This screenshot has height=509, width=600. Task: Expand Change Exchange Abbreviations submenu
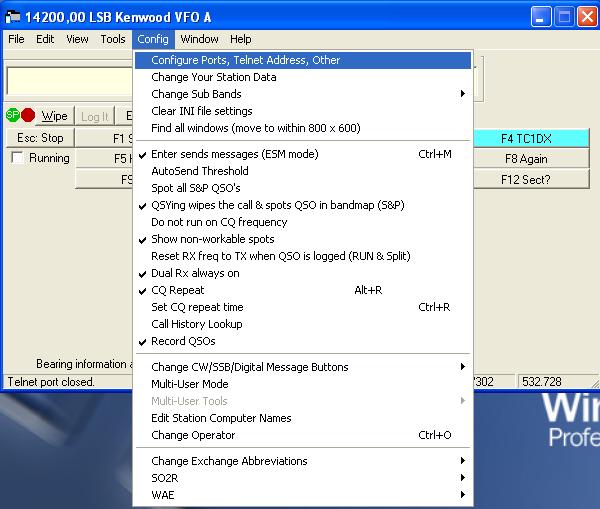coord(303,461)
